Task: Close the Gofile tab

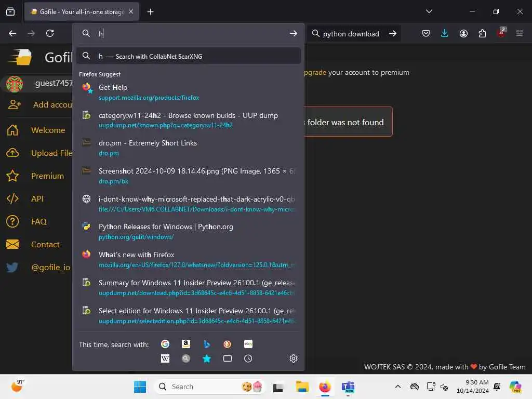Action: coord(131,11)
